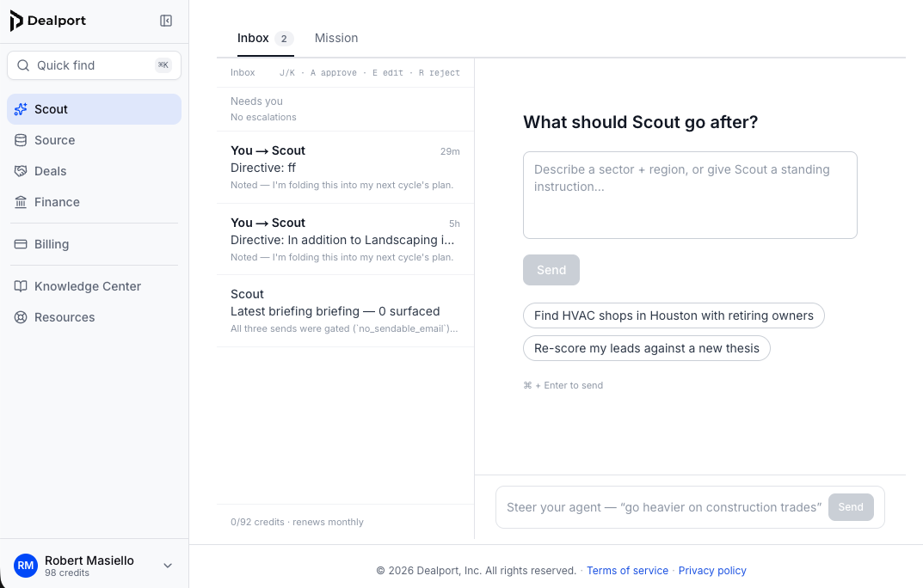Focus the Quick find search field
Screen dimensions: 923x588
pos(94,65)
